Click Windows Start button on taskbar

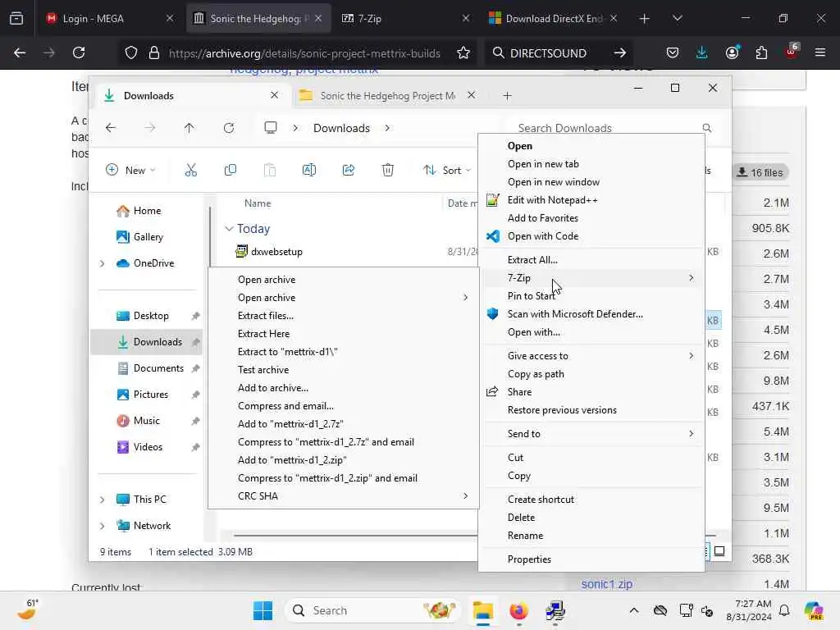tap(262, 610)
